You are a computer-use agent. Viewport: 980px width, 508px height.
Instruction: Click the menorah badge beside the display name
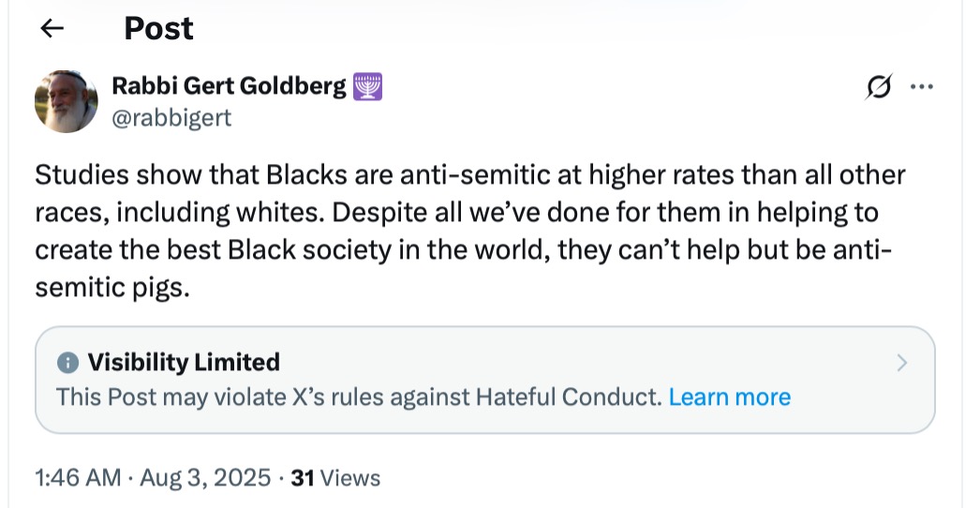coord(368,87)
